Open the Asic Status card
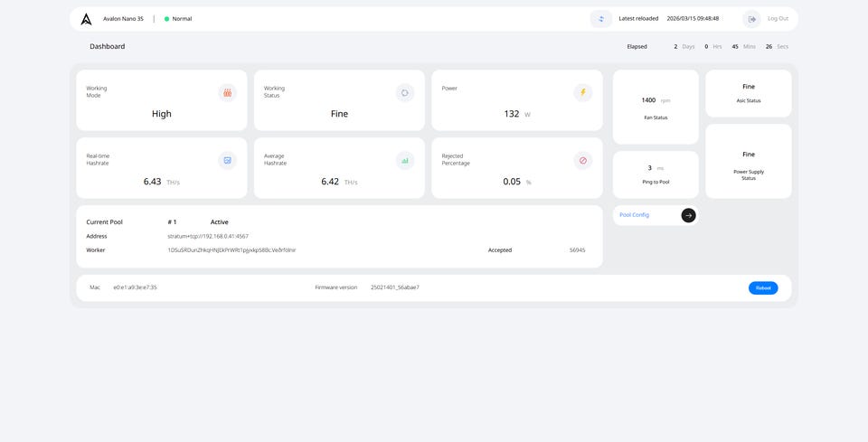Screen dimensions: 868x442 (x=748, y=93)
